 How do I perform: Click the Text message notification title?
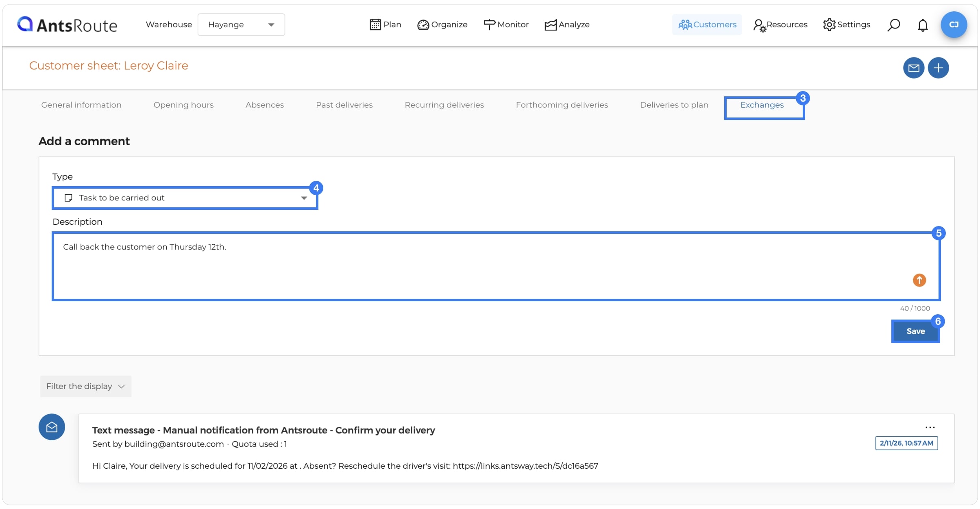click(x=264, y=430)
